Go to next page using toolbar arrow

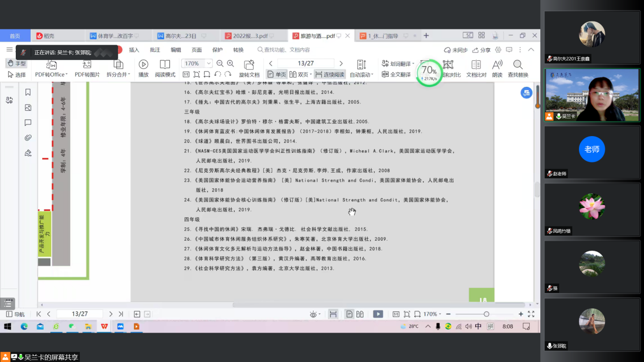coord(341,63)
